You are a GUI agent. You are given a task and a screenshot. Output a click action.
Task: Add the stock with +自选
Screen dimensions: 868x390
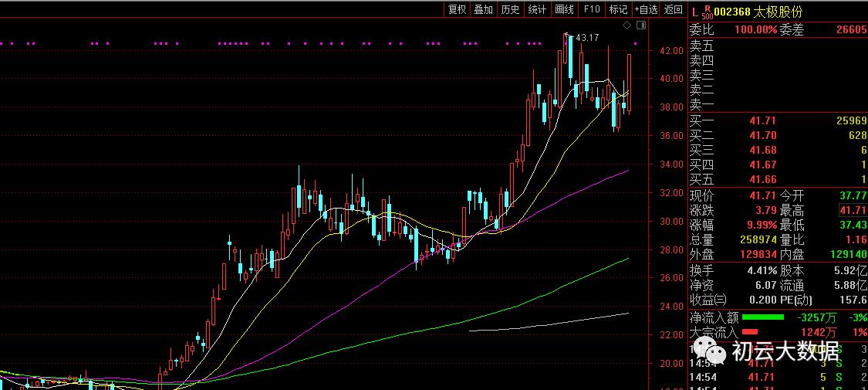(x=646, y=8)
